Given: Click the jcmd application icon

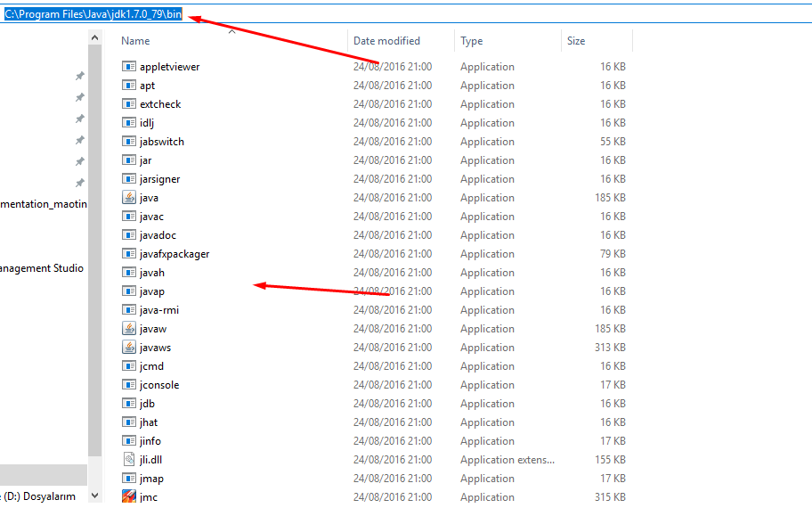Looking at the screenshot, I should (129, 365).
